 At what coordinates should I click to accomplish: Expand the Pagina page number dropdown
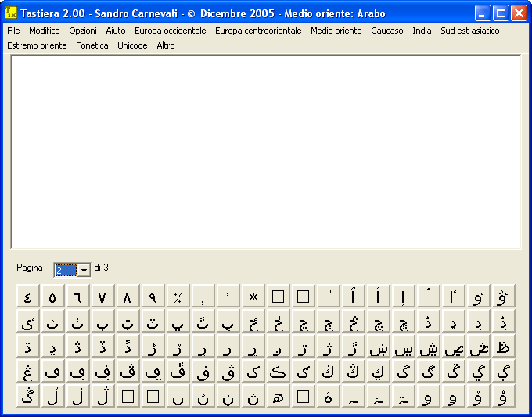pyautogui.click(x=84, y=271)
